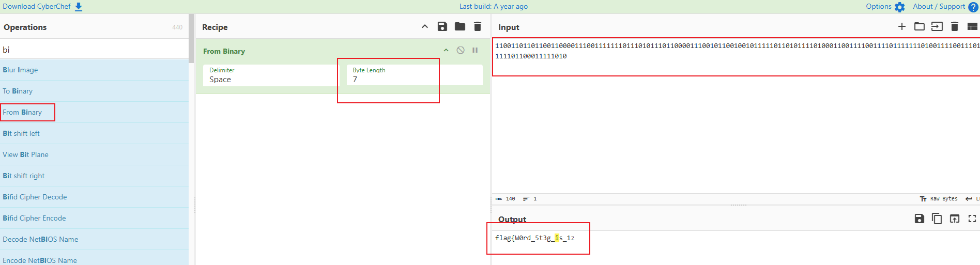Select the Decode NetBIOS Name operation
Viewport: 980px width, 265px height.
coord(94,239)
